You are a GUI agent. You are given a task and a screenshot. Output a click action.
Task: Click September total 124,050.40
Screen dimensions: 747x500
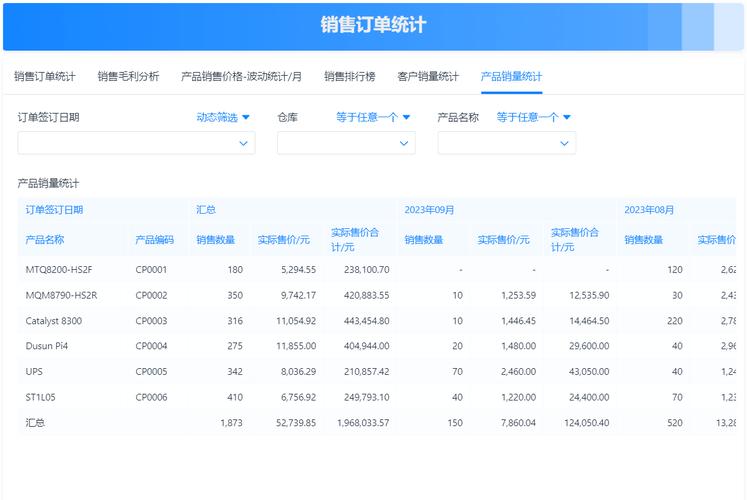(x=586, y=423)
